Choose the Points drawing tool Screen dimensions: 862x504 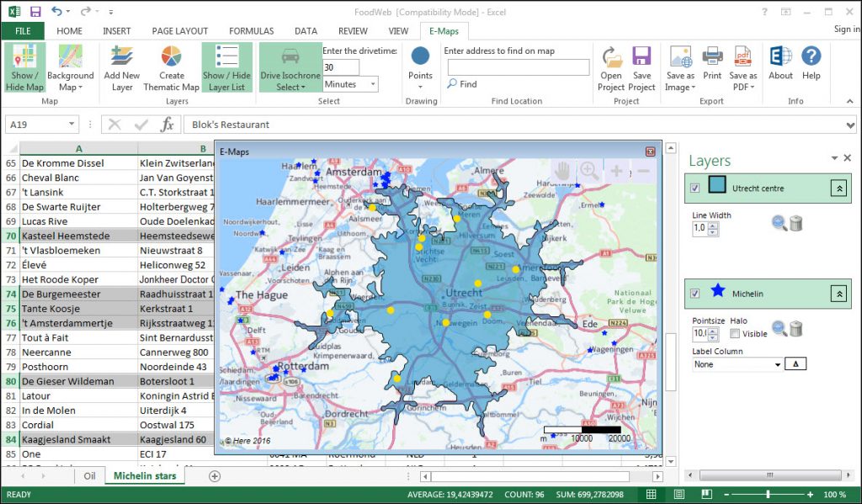[x=420, y=67]
